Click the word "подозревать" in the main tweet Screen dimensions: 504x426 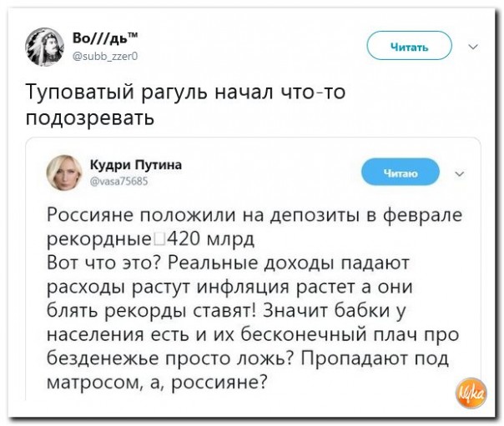(x=91, y=116)
